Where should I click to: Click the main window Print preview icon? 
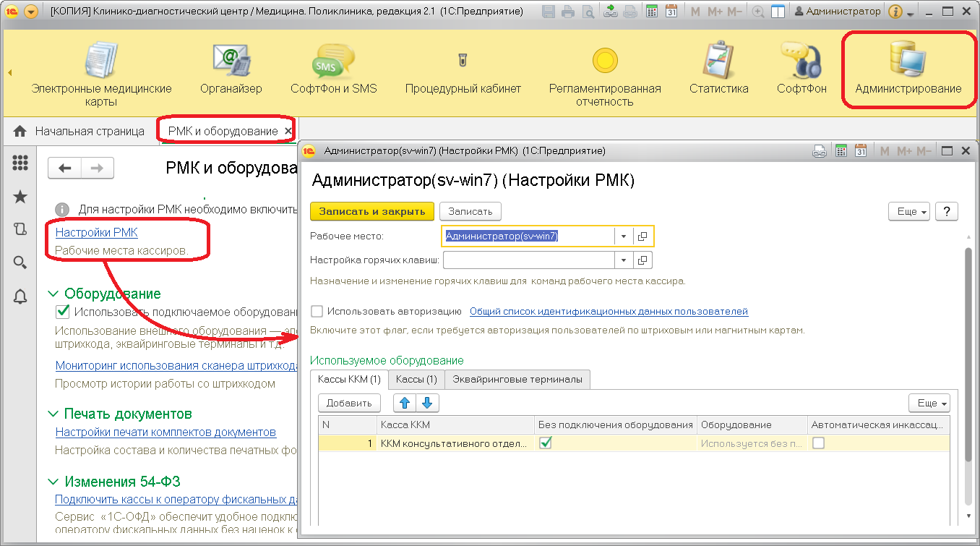click(x=589, y=12)
